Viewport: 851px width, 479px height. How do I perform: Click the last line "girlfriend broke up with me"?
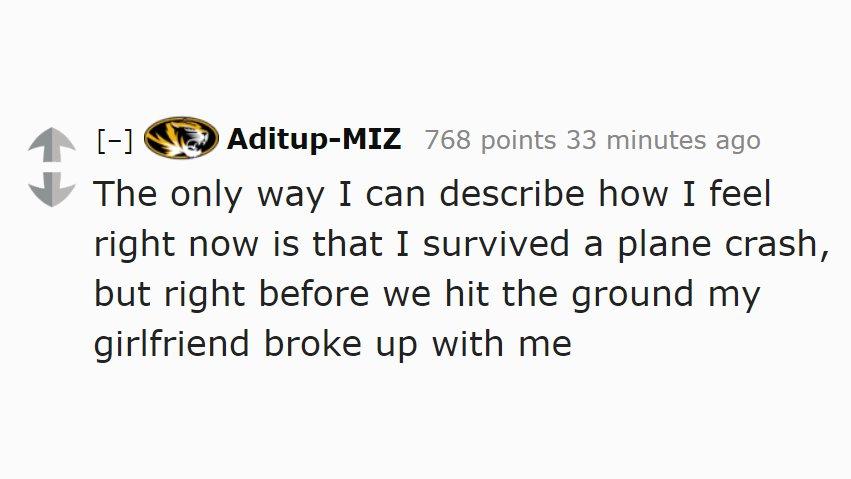click(333, 345)
